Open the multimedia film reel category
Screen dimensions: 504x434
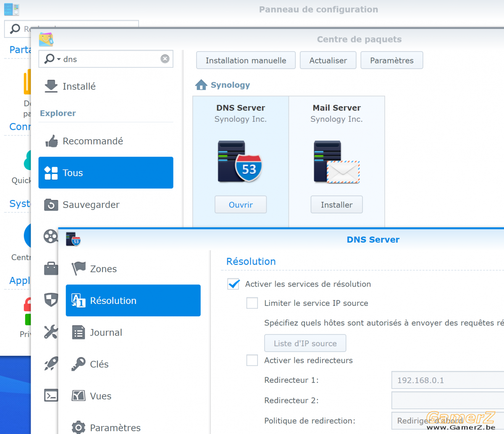[51, 237]
